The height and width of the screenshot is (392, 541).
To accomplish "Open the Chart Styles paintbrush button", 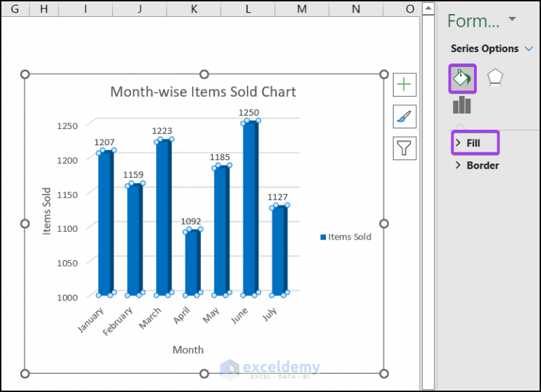I will [404, 116].
